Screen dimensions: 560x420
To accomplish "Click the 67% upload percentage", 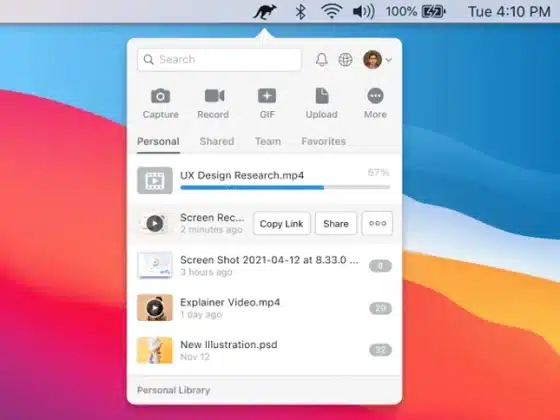I will pos(378,173).
